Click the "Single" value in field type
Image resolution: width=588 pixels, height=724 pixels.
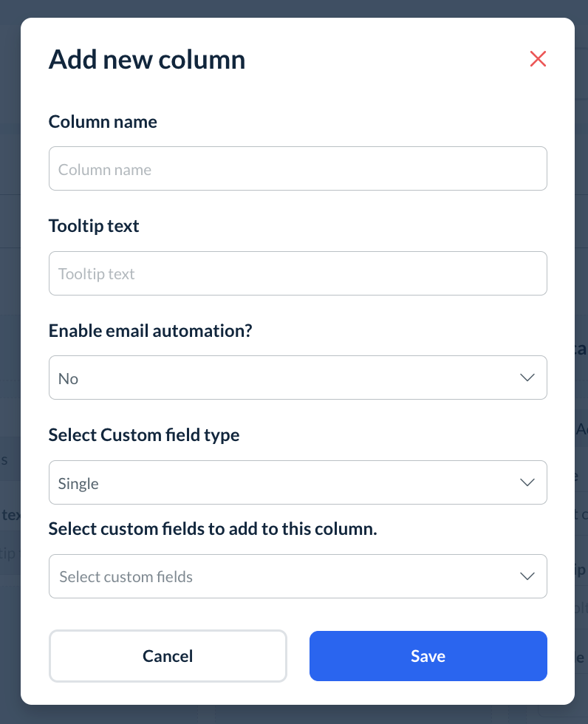(x=78, y=484)
